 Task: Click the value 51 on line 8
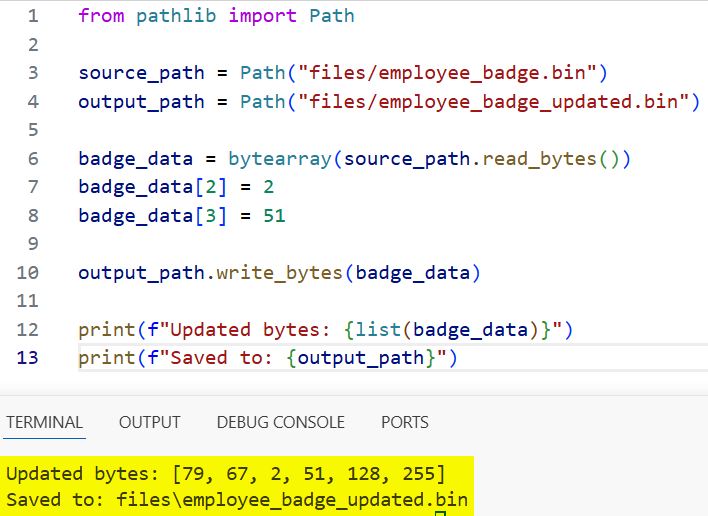pos(275,215)
